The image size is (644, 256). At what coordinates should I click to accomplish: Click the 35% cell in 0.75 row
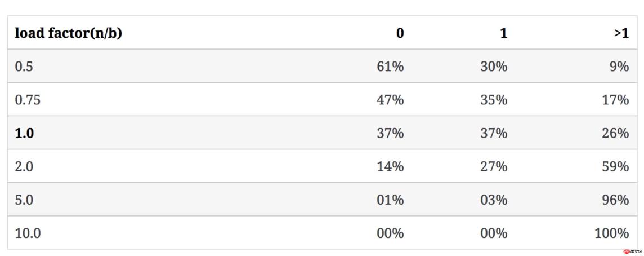click(x=494, y=100)
